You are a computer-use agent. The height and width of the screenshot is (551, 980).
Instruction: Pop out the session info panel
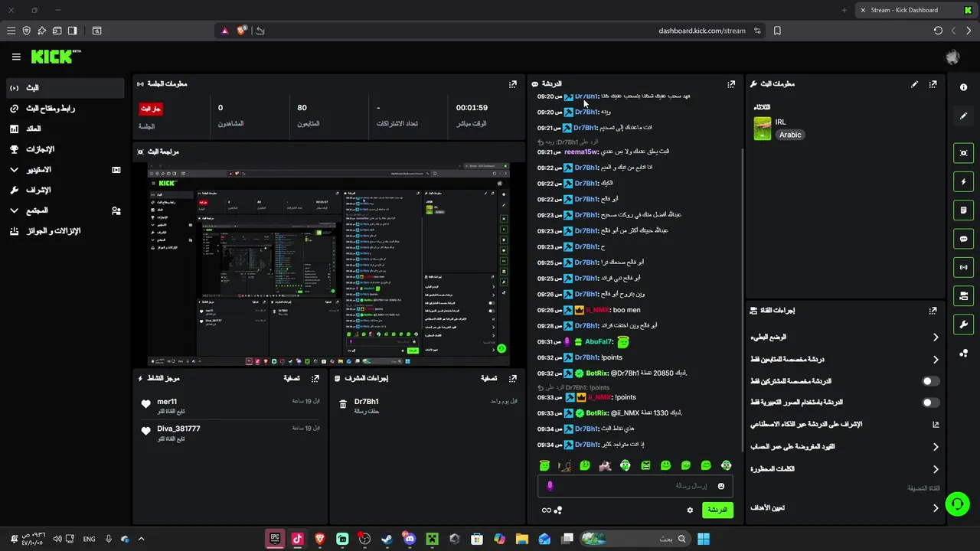point(513,84)
